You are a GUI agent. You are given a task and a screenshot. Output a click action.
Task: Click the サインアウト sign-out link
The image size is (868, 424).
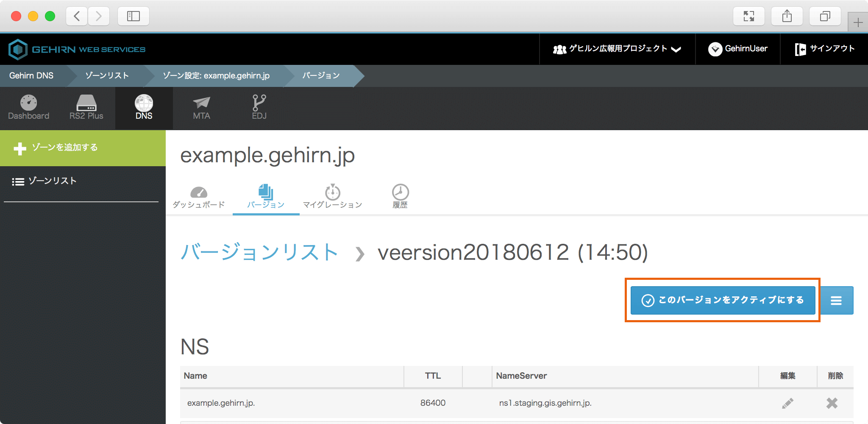click(825, 49)
